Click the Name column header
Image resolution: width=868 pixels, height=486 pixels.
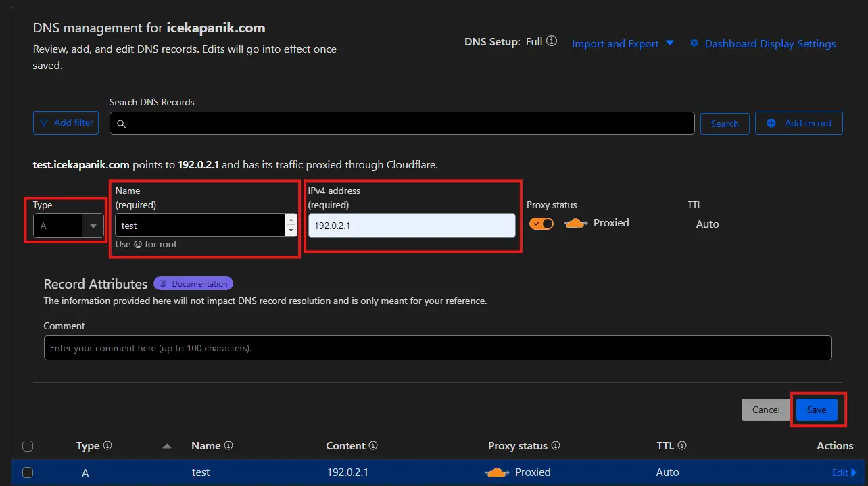(206, 446)
